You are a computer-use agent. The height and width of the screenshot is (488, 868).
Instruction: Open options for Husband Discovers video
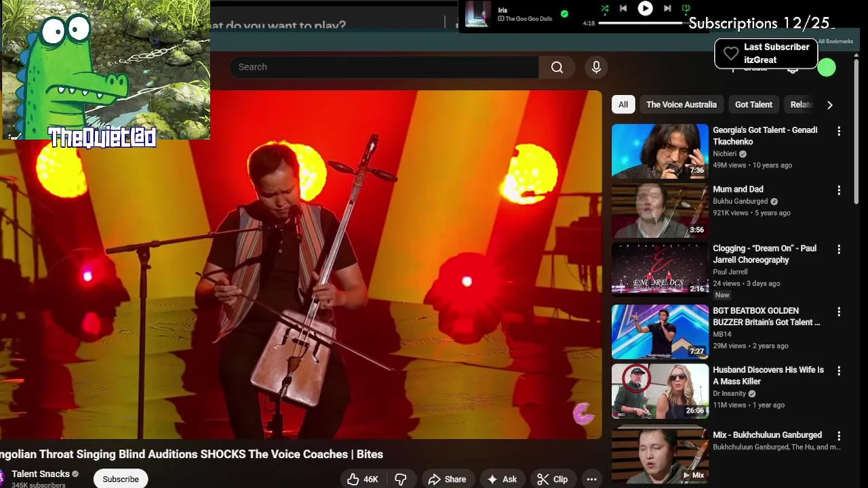(x=839, y=371)
